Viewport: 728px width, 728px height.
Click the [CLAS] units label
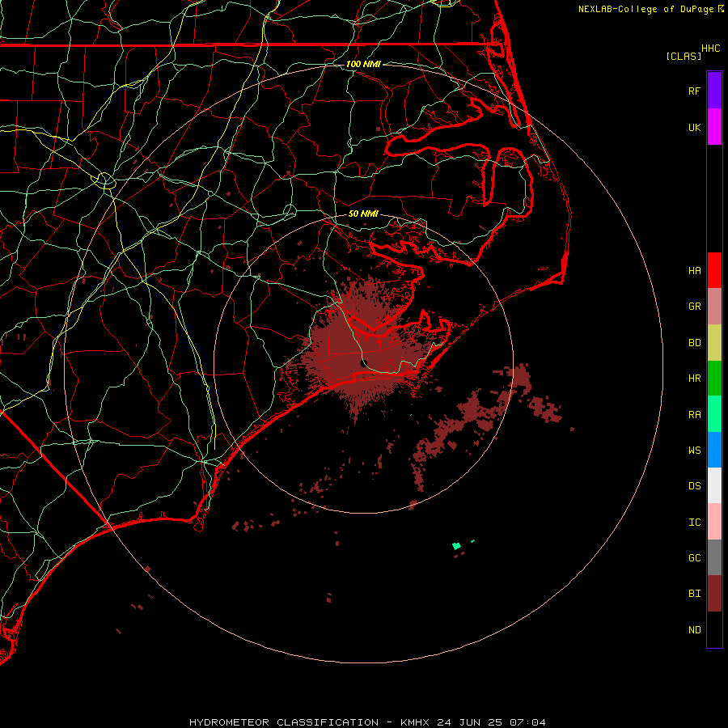click(x=684, y=57)
